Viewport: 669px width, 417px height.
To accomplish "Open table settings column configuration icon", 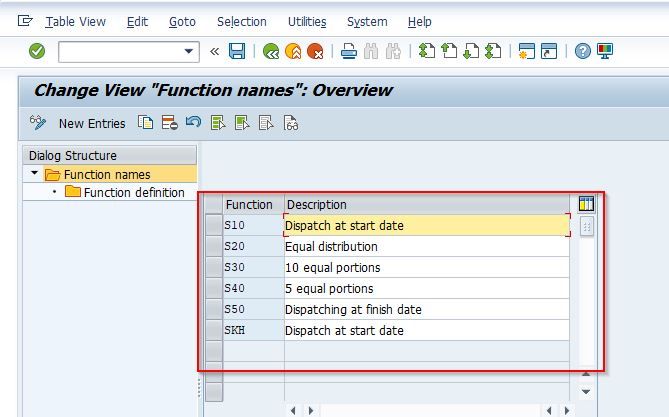I will (x=586, y=204).
